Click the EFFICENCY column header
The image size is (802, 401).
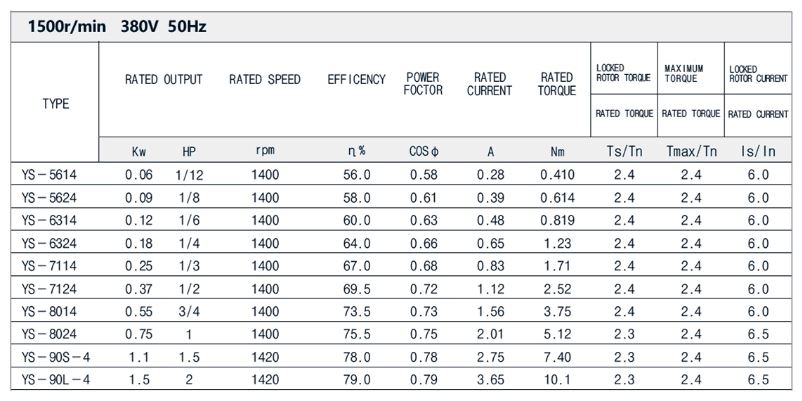(x=357, y=80)
